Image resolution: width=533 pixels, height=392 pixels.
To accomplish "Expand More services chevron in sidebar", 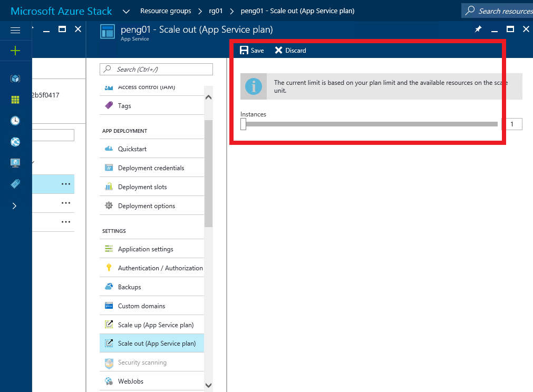I will click(x=14, y=206).
